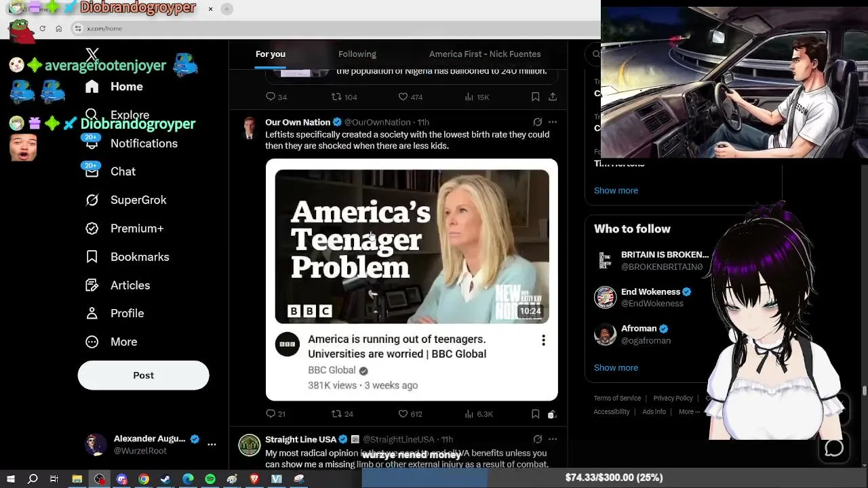Viewport: 868px width, 488px height.
Task: Click the Profile person icon
Action: point(92,313)
